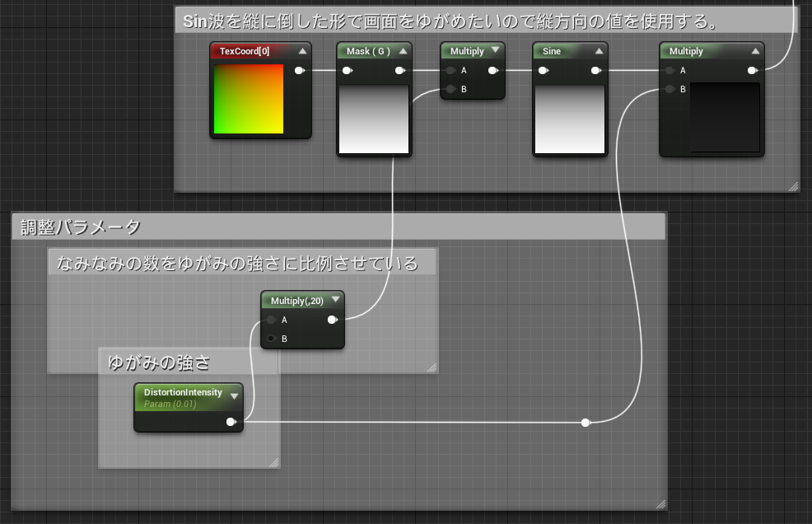This screenshot has height=524, width=812.
Task: Select the DistortionIntensity parameter node title
Action: 183,392
